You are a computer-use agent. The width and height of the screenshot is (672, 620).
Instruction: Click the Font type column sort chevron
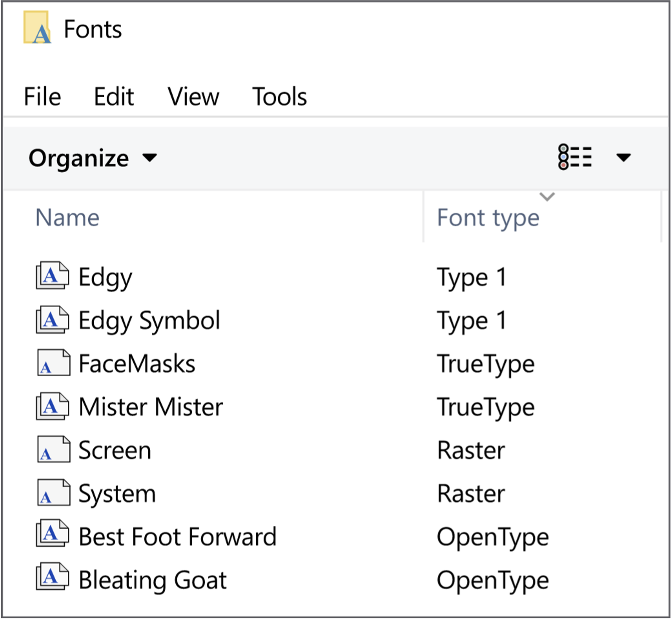547,197
